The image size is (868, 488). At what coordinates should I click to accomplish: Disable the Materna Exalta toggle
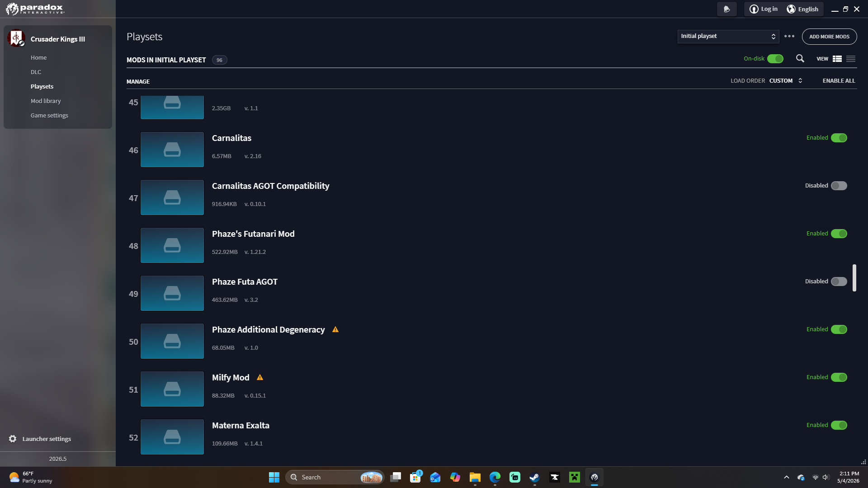click(x=839, y=425)
